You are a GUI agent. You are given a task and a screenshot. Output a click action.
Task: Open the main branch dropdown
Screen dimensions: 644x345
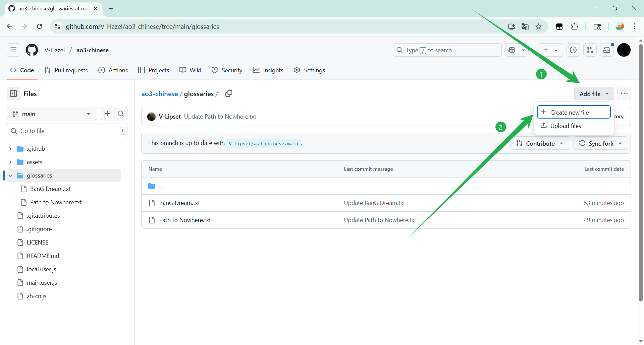[52, 114]
